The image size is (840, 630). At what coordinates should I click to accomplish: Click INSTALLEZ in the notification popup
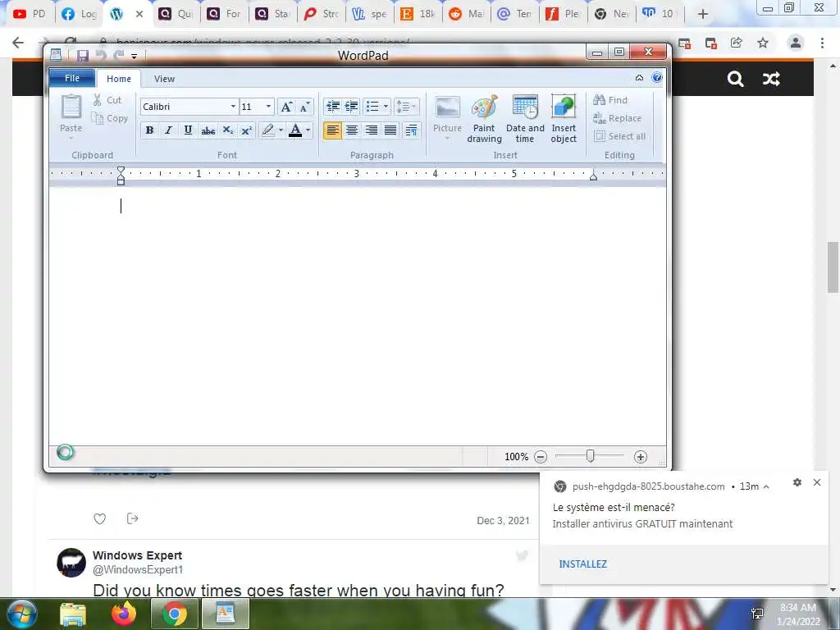click(583, 564)
